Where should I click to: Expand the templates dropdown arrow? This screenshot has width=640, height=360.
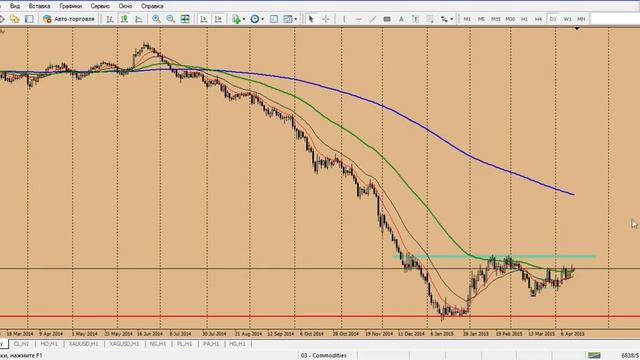[296, 19]
